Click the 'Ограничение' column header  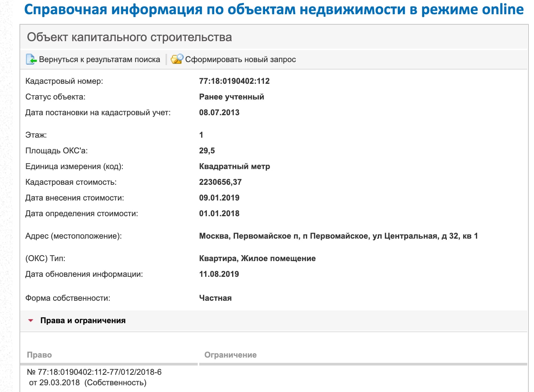coord(230,355)
